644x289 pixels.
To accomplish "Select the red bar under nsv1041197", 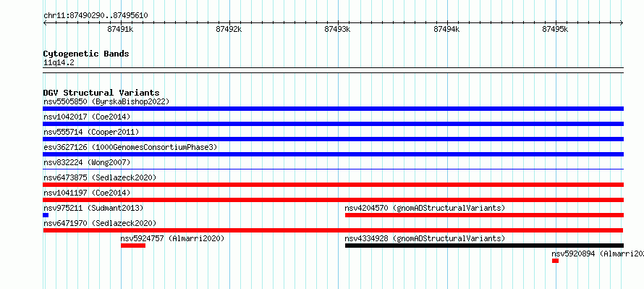I will [333, 200].
